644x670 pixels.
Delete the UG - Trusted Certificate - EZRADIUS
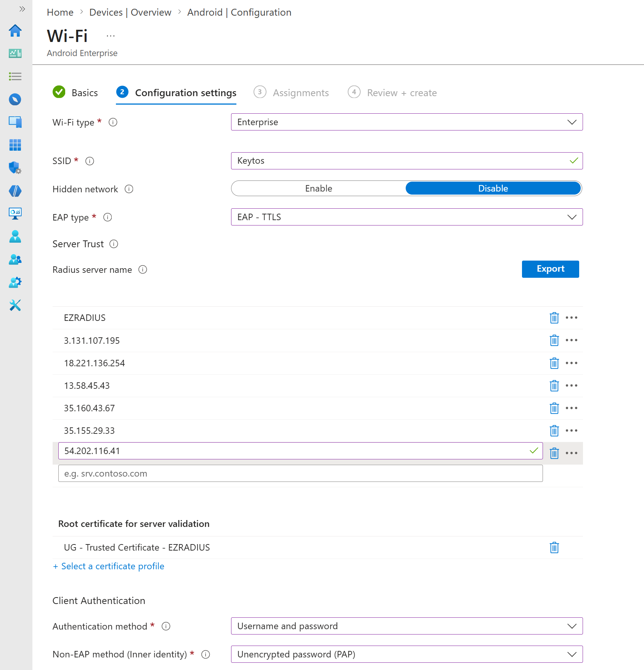pos(554,548)
